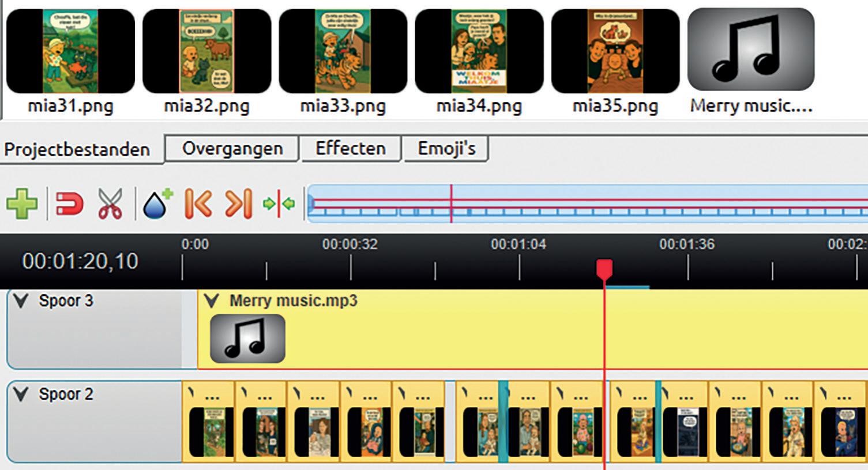The height and width of the screenshot is (470, 868).
Task: Open the Projectbestanden tab
Action: click(77, 149)
